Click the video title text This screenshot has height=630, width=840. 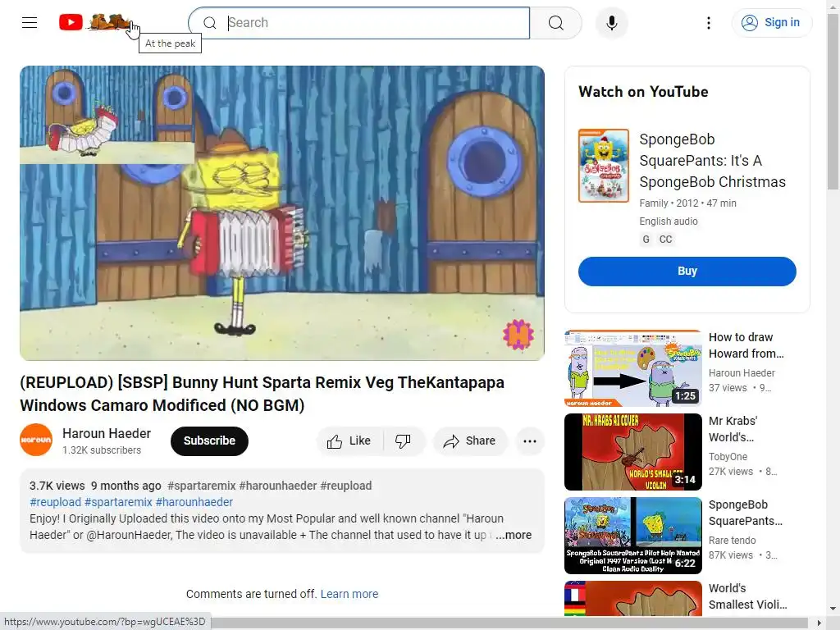pos(262,394)
